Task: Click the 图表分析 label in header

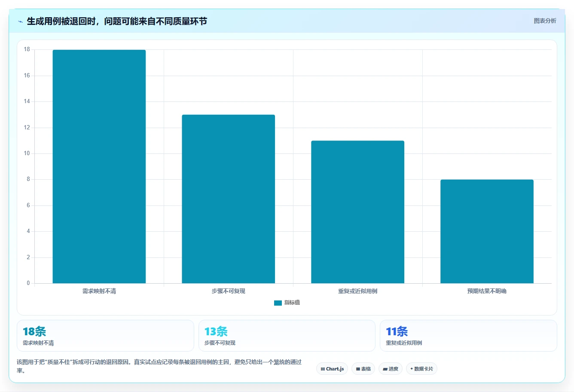Action: tap(545, 21)
